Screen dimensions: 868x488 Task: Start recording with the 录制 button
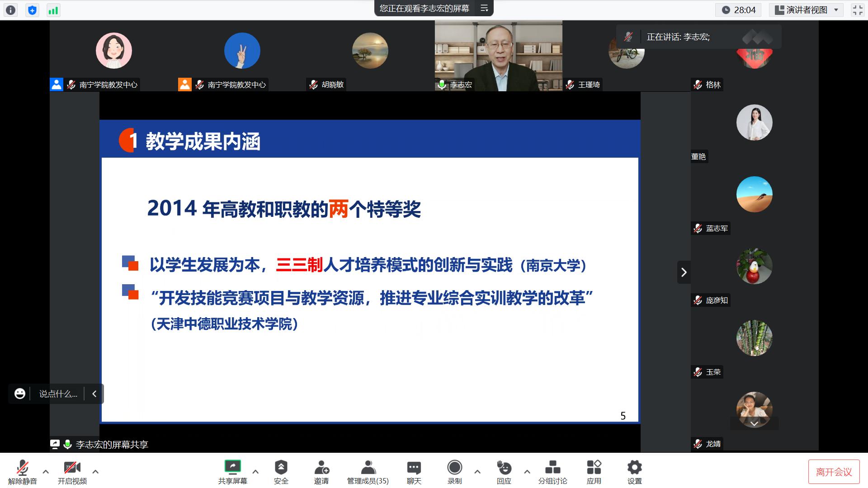[x=454, y=468]
